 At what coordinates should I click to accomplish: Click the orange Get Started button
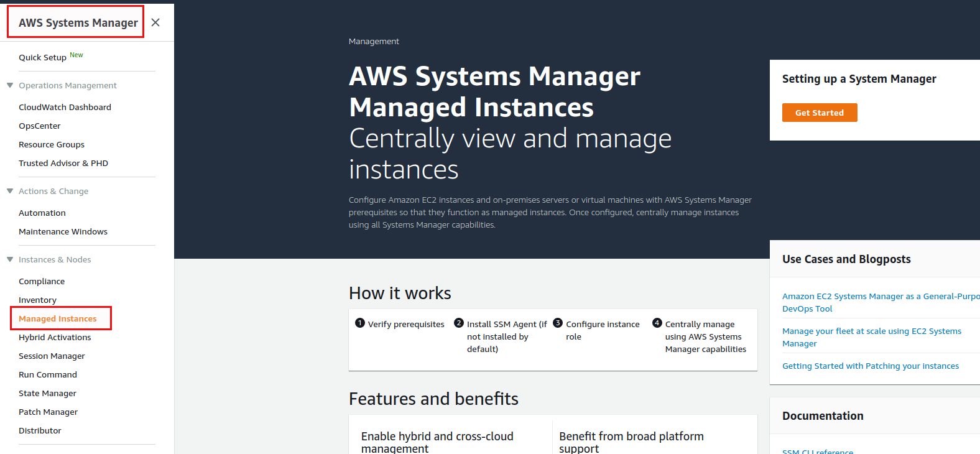tap(820, 113)
